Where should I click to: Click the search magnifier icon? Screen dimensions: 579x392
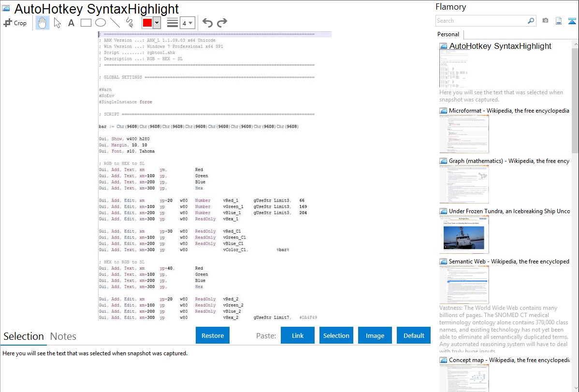(x=531, y=21)
